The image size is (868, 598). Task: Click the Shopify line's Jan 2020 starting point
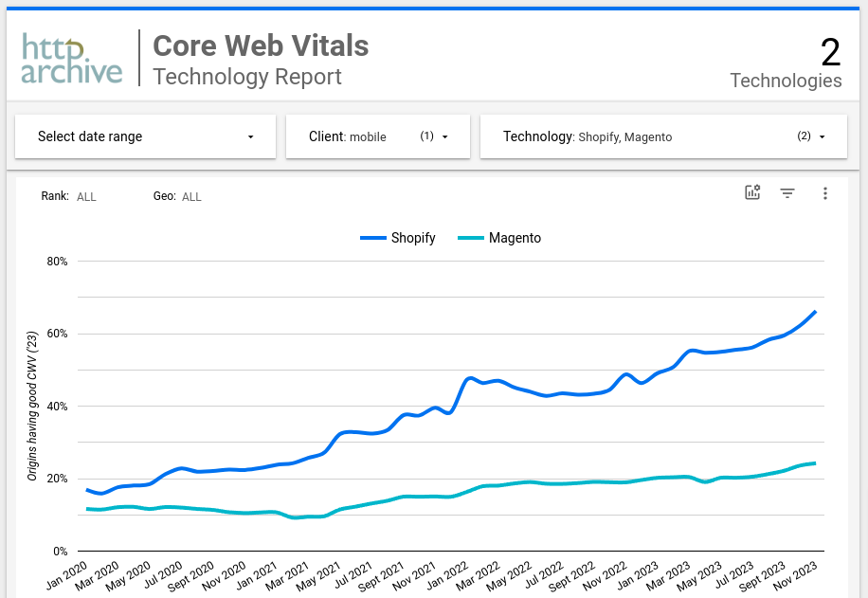tap(87, 490)
